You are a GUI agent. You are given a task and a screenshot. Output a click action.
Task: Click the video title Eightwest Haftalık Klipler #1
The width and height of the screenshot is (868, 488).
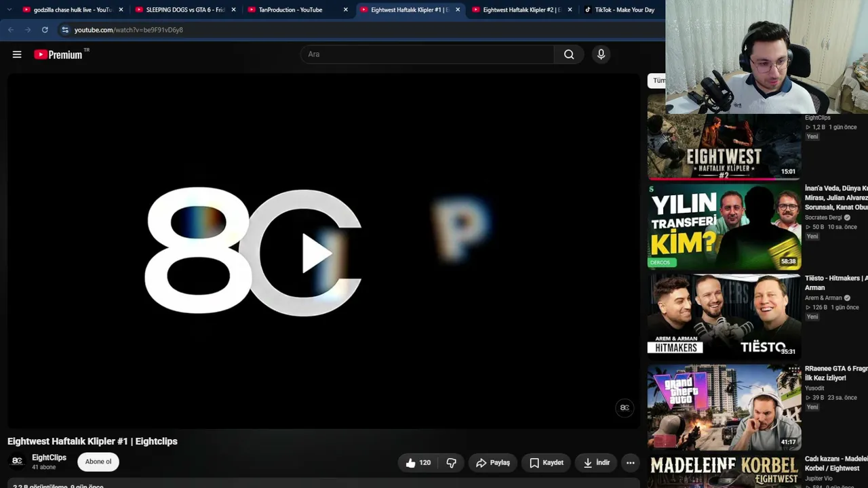click(x=92, y=441)
